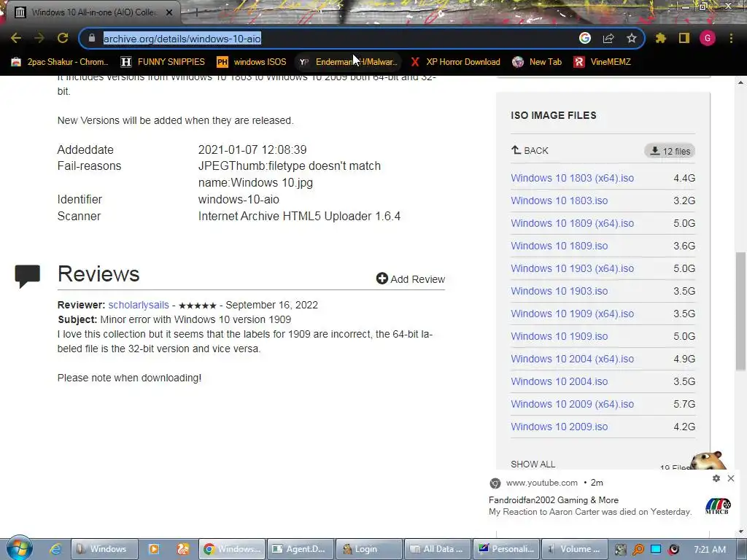Switch to Volume taskbar window
Viewport: 747px width, 560px height.
[575, 549]
